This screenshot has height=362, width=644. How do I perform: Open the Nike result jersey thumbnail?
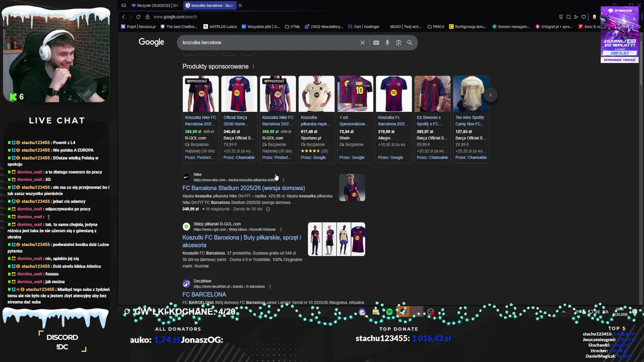point(352,188)
